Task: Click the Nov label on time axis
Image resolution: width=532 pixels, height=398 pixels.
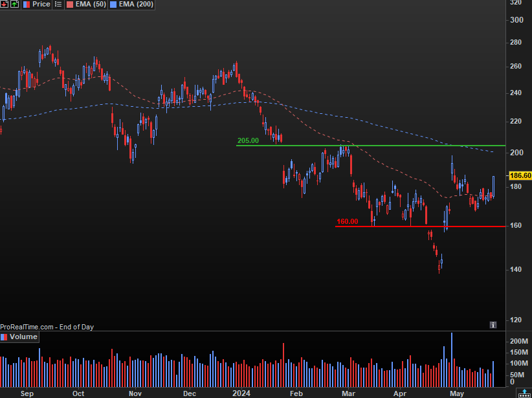Action: (135, 393)
